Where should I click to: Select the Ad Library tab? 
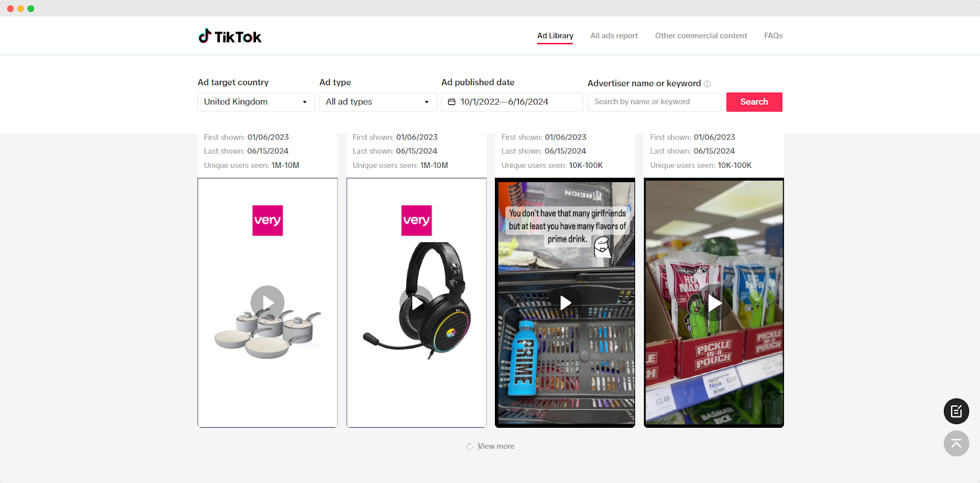point(556,36)
